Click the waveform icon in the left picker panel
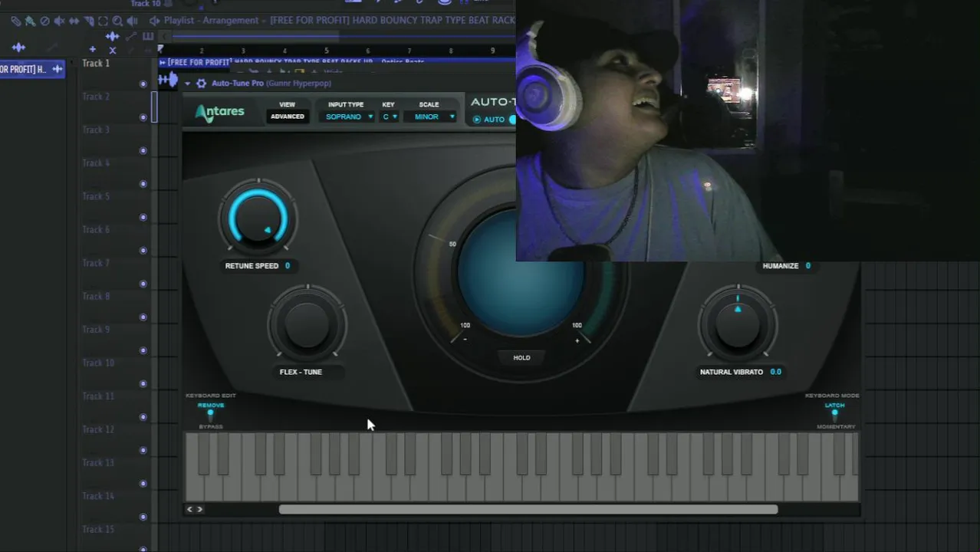 tap(18, 48)
